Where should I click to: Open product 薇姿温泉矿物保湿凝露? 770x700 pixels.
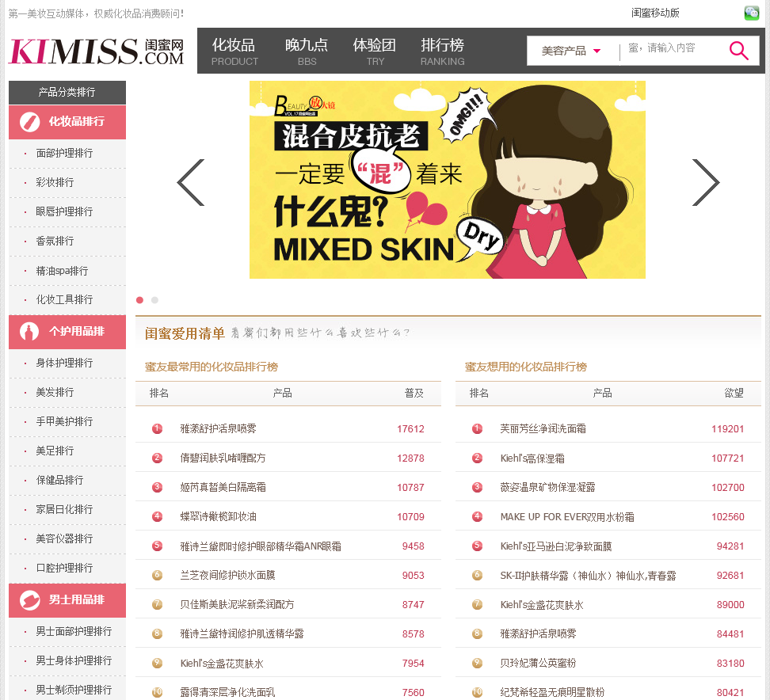tap(547, 488)
